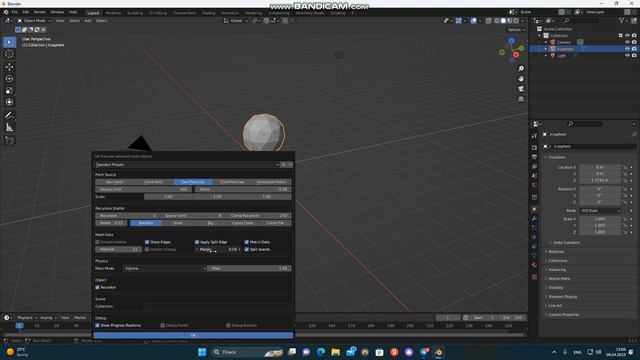
Task: Open the Global transform orientation dropdown
Action: (236, 20)
